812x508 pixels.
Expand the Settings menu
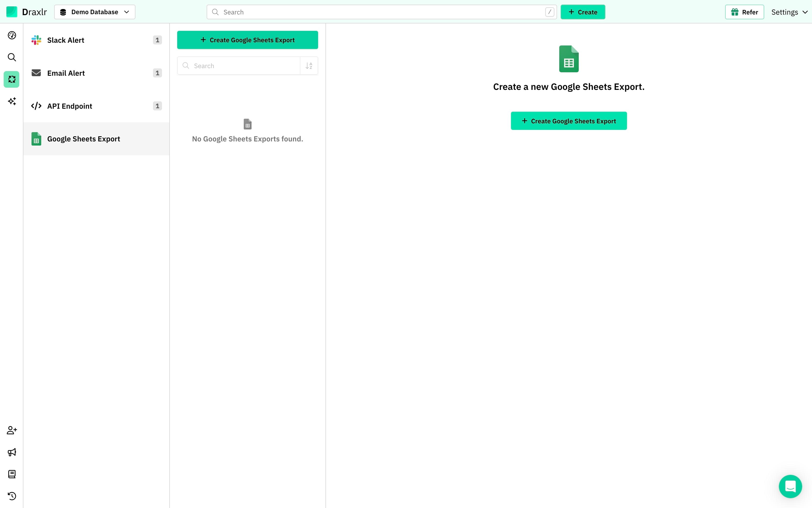(789, 12)
